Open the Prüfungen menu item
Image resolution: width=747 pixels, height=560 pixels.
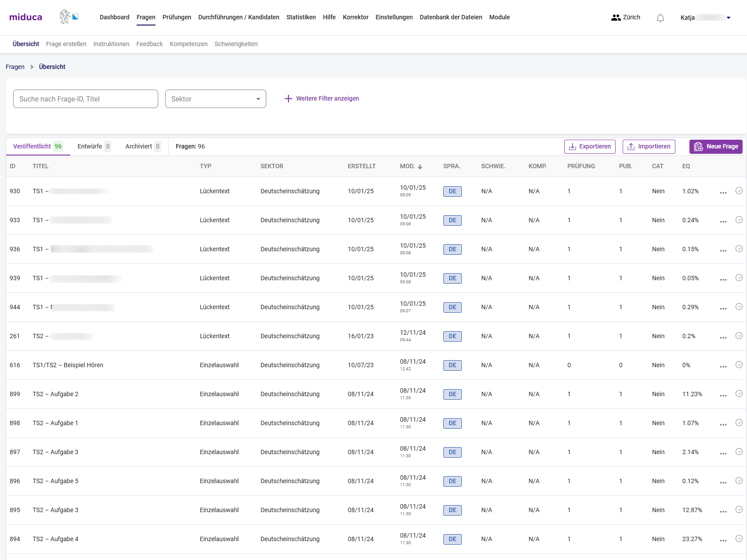pos(177,17)
